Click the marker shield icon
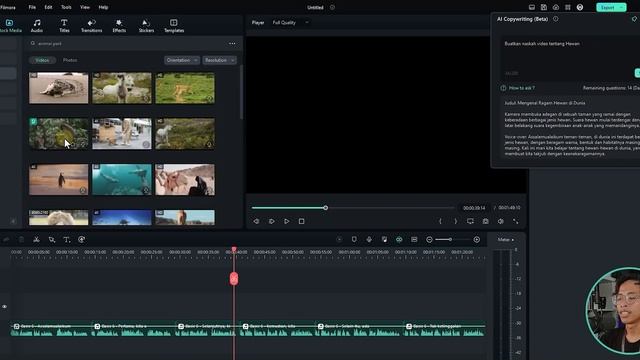640x360 pixels. [x=354, y=240]
